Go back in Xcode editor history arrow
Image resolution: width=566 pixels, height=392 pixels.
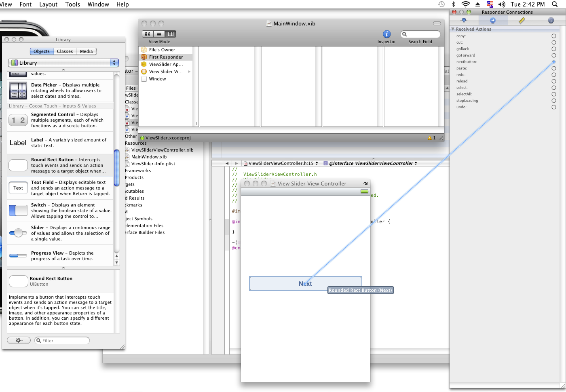click(227, 163)
